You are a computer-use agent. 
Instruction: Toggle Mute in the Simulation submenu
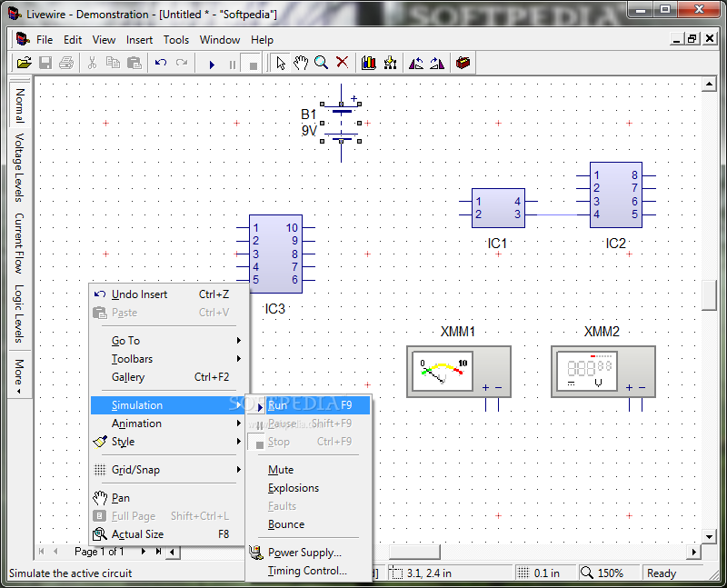pos(309,470)
